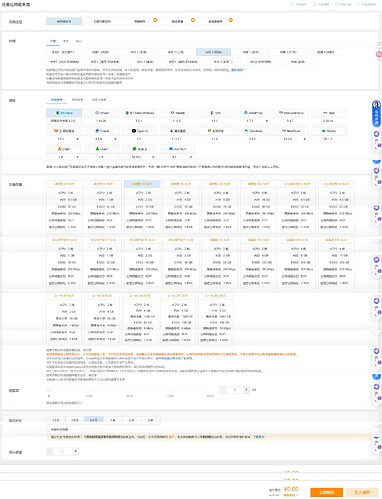Click the purchase quantity number field

click(x=63, y=451)
